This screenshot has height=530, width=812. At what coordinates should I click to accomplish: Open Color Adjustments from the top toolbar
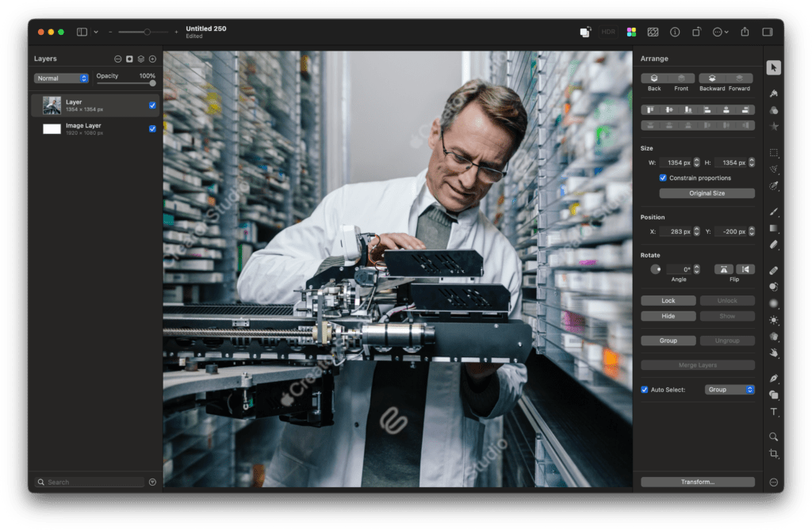click(631, 32)
